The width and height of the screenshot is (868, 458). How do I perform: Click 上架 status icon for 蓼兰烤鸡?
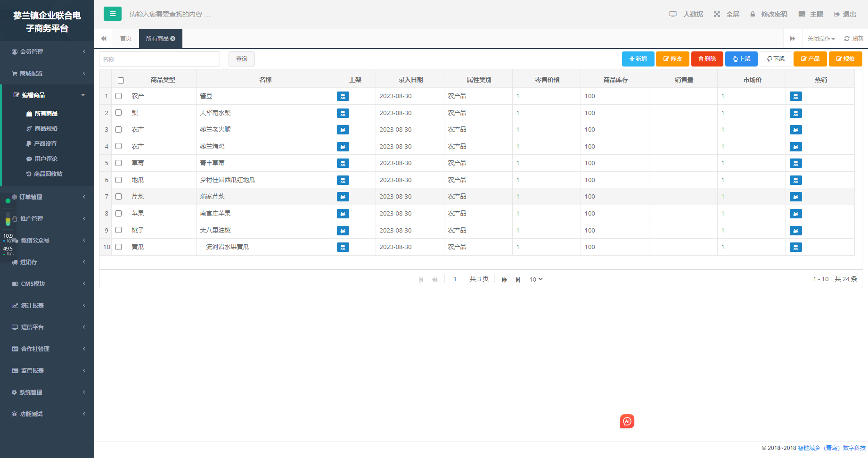pos(343,147)
